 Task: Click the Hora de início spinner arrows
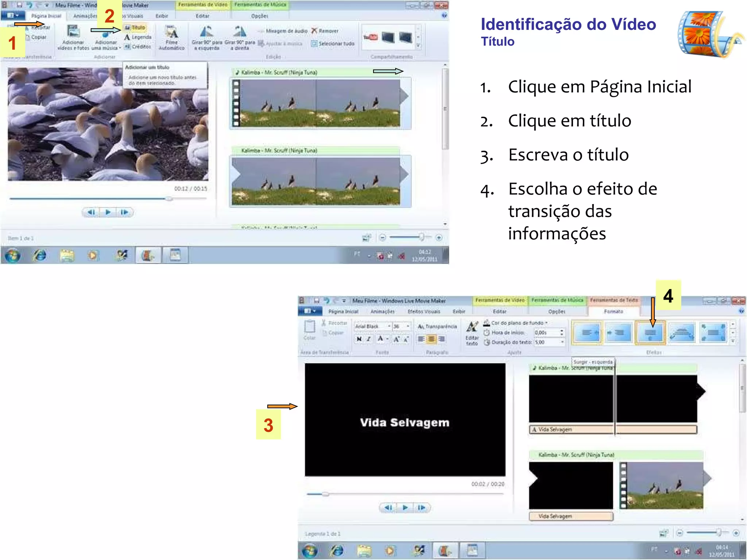tap(562, 332)
